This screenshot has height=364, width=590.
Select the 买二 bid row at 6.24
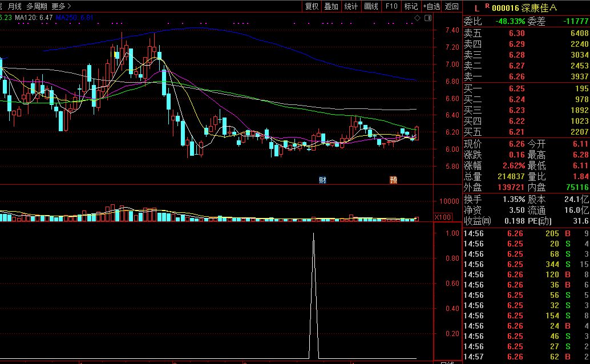tap(526, 99)
